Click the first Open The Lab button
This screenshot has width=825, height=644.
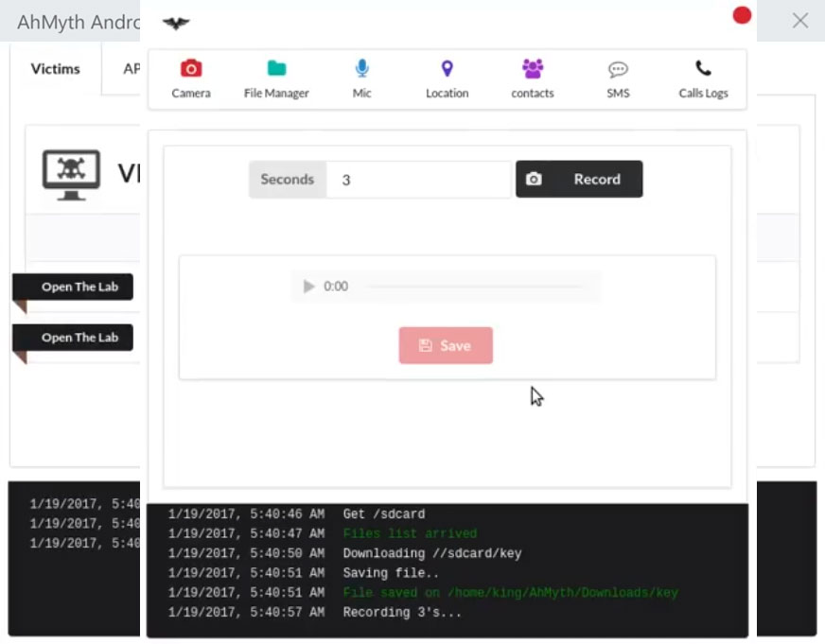click(x=73, y=287)
